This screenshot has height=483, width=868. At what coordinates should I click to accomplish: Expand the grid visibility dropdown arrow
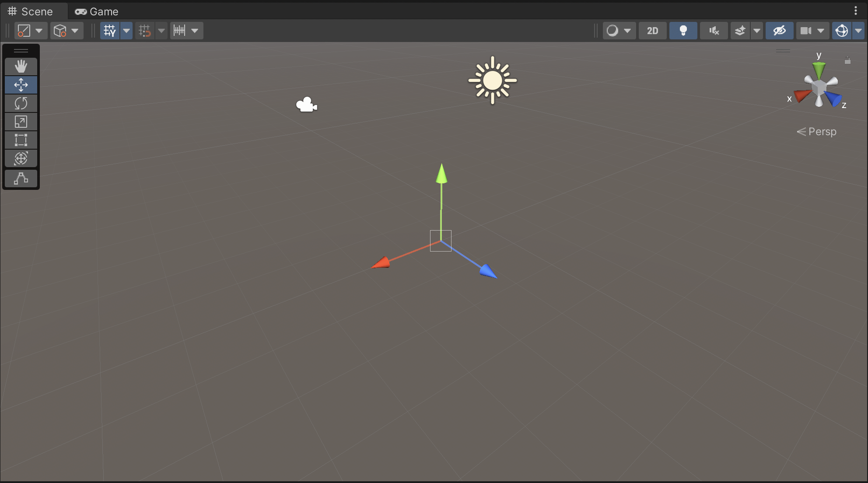[x=126, y=31]
